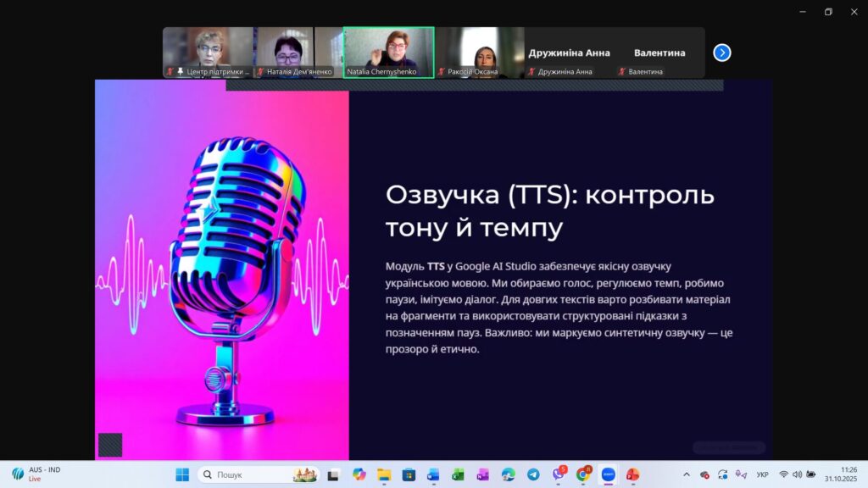868x488 pixels.
Task: Click the sync status tray icon
Action: click(722, 474)
